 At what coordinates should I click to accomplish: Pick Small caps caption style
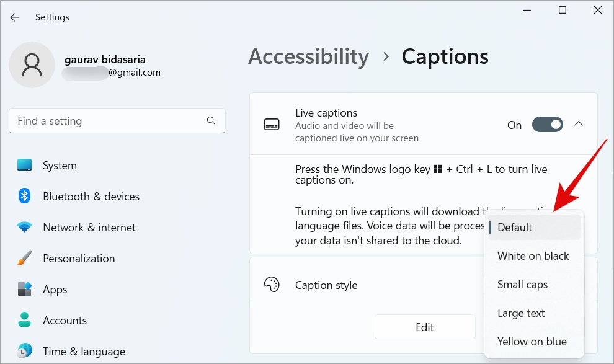point(534,285)
